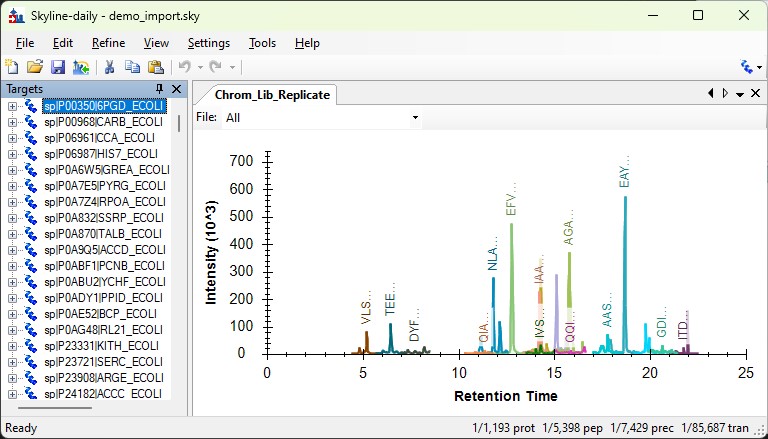
Task: Click the Import Results toolbar icon
Action: (x=81, y=67)
